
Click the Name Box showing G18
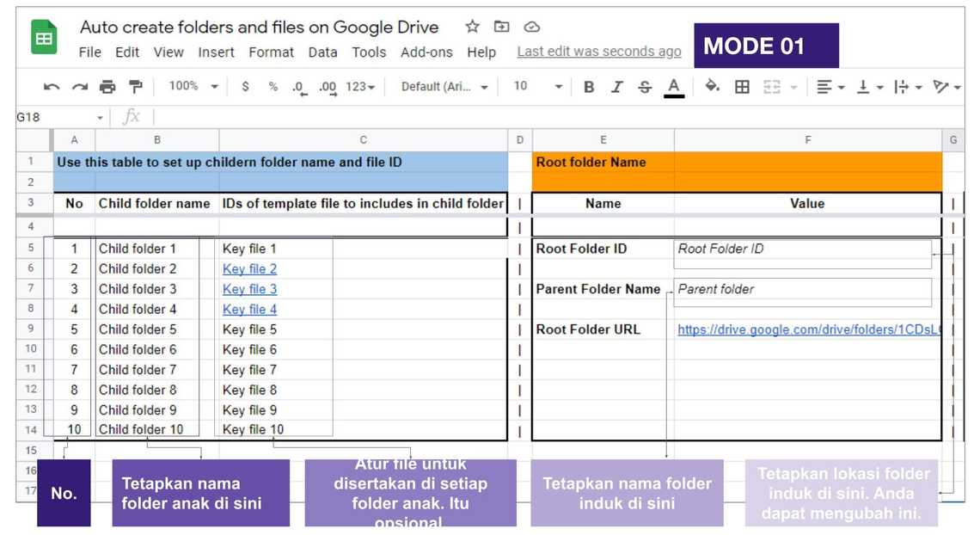coord(55,117)
